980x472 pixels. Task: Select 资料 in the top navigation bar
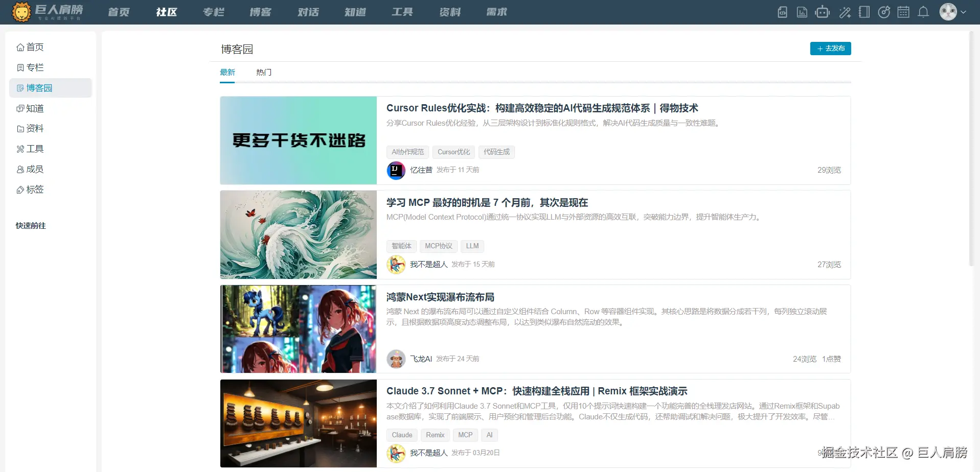[x=449, y=12]
